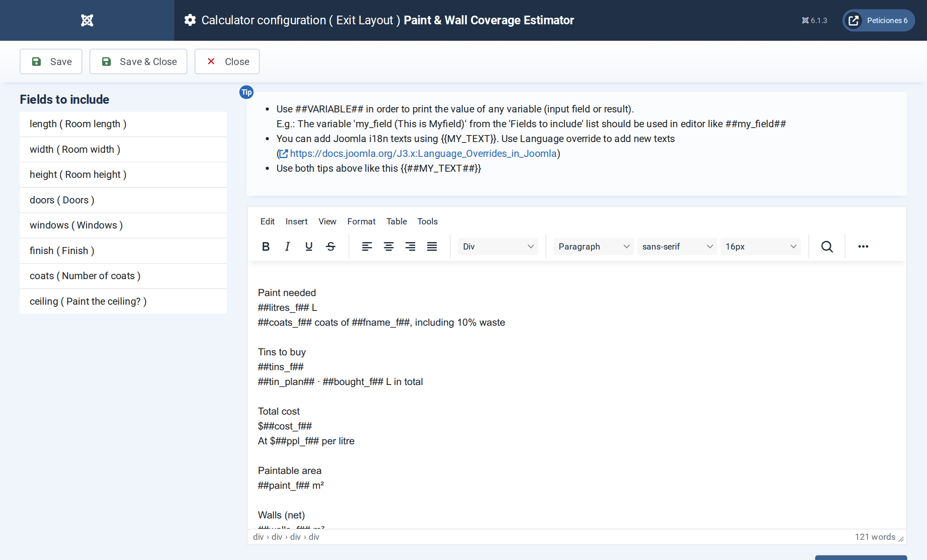Select the finish (Finish) field
Viewport: 927px width, 560px height.
click(x=123, y=251)
